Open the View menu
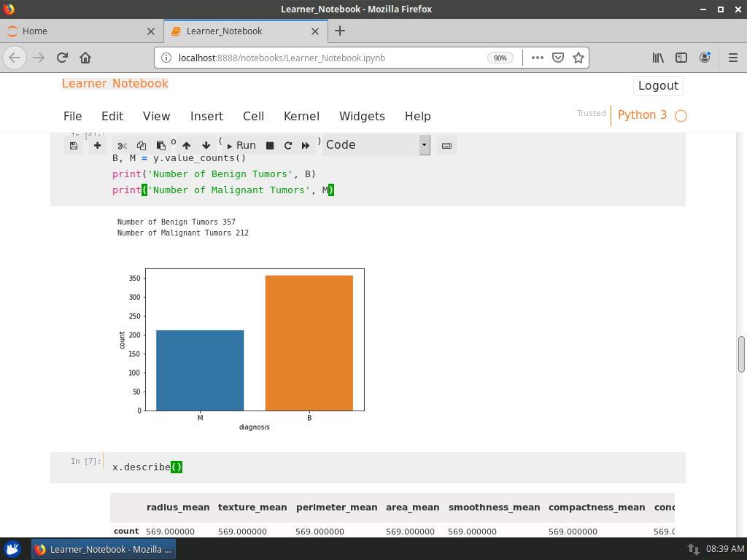 156,116
